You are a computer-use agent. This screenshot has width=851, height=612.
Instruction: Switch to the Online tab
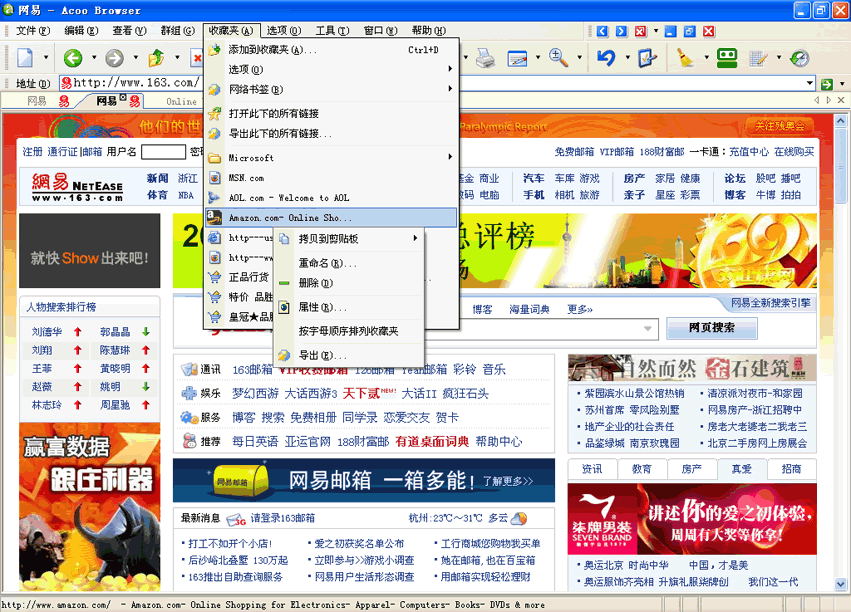181,101
